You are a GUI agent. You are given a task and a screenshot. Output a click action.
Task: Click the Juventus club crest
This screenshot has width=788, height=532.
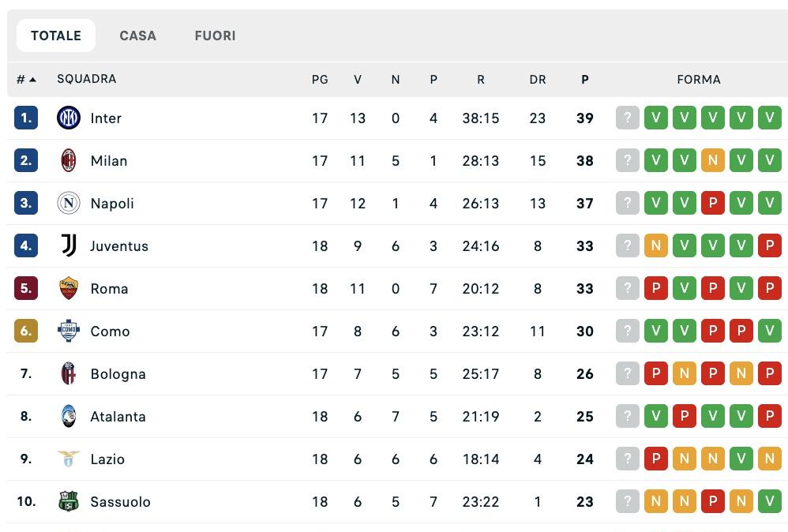click(69, 245)
